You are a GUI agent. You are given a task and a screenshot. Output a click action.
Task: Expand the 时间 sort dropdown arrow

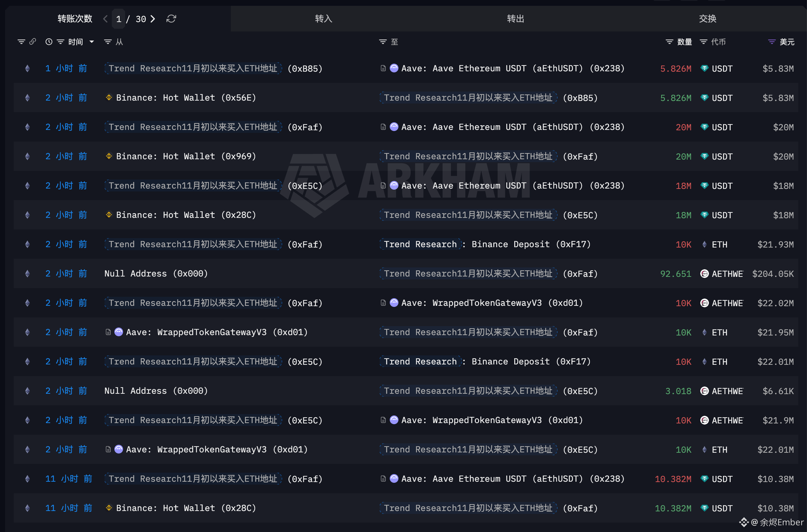(x=92, y=42)
